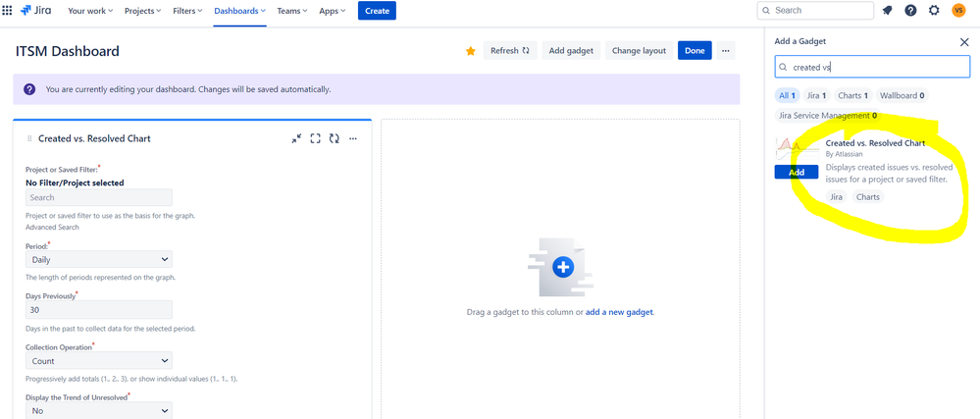Expand the Collection Operation dropdown
Screen dimensions: 980x419
point(99,361)
